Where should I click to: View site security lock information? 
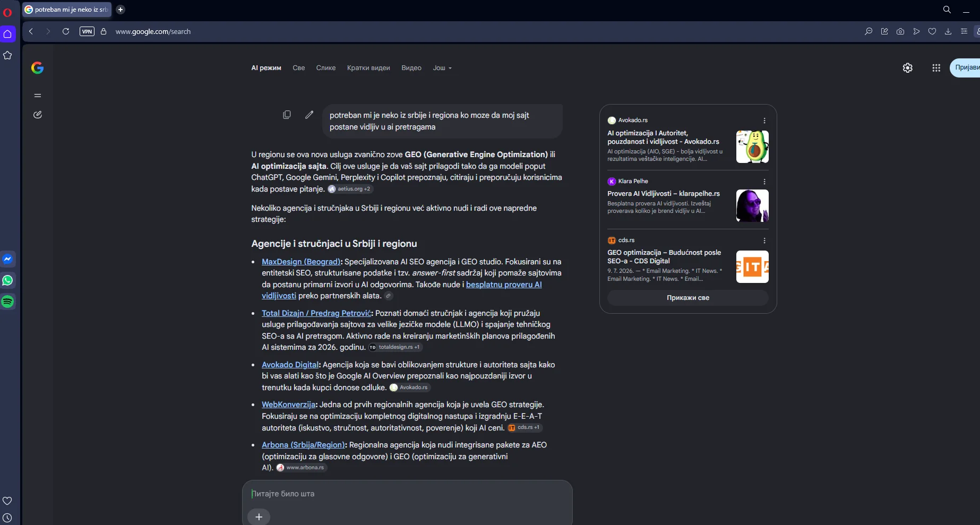pyautogui.click(x=104, y=31)
